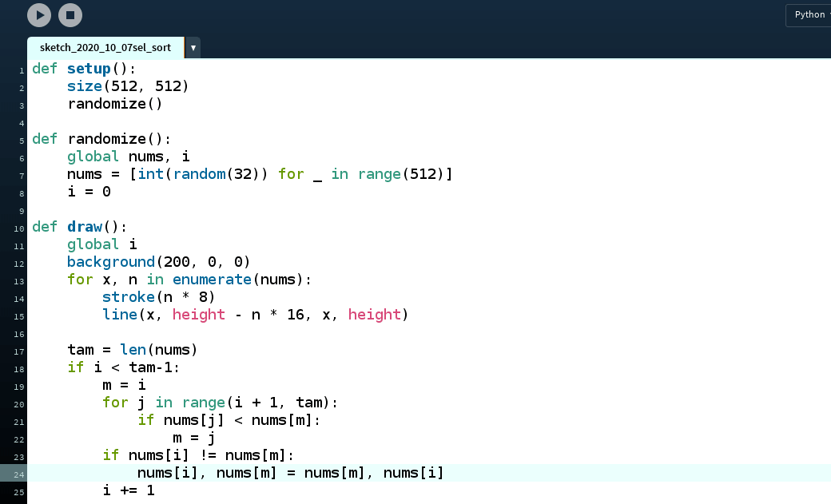Stop the running sketch
The image size is (831, 504).
(70, 14)
